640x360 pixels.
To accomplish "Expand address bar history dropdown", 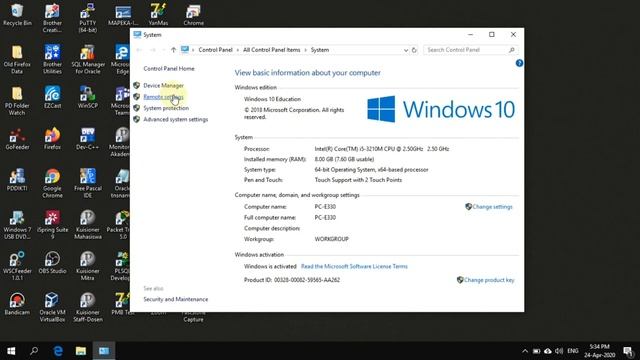I will 406,50.
